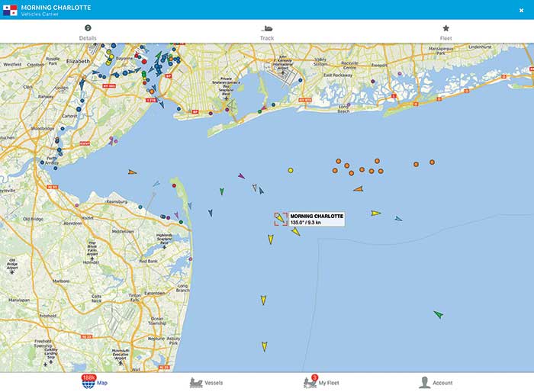Viewport: 534px width, 392px height.
Task: Close the Morning Charlotte vessel panel
Action: point(521,11)
